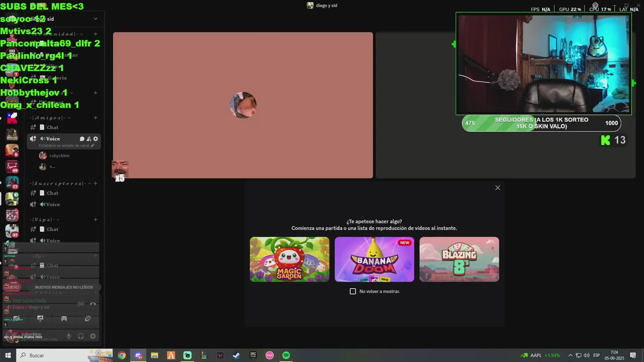Viewport: 644px width, 362px height.
Task: Toggle noise suppression icon
Action: click(x=80, y=304)
